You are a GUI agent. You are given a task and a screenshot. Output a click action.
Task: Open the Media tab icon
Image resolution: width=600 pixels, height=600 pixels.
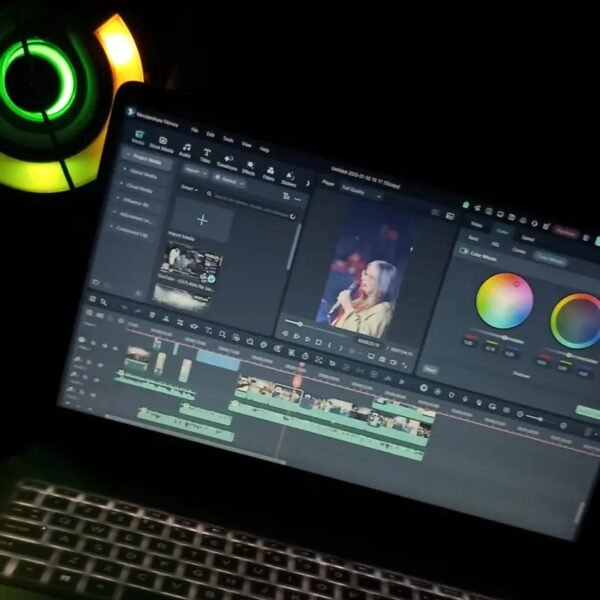click(x=139, y=137)
